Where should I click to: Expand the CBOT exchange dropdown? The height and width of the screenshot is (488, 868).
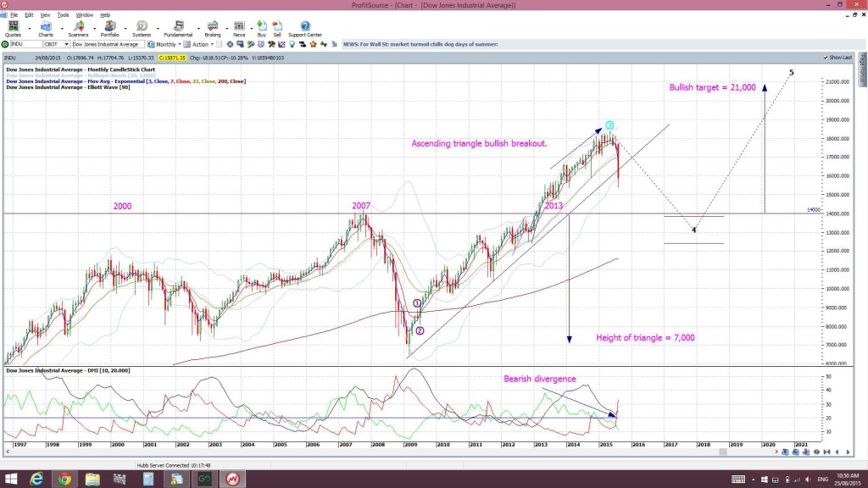pyautogui.click(x=66, y=44)
